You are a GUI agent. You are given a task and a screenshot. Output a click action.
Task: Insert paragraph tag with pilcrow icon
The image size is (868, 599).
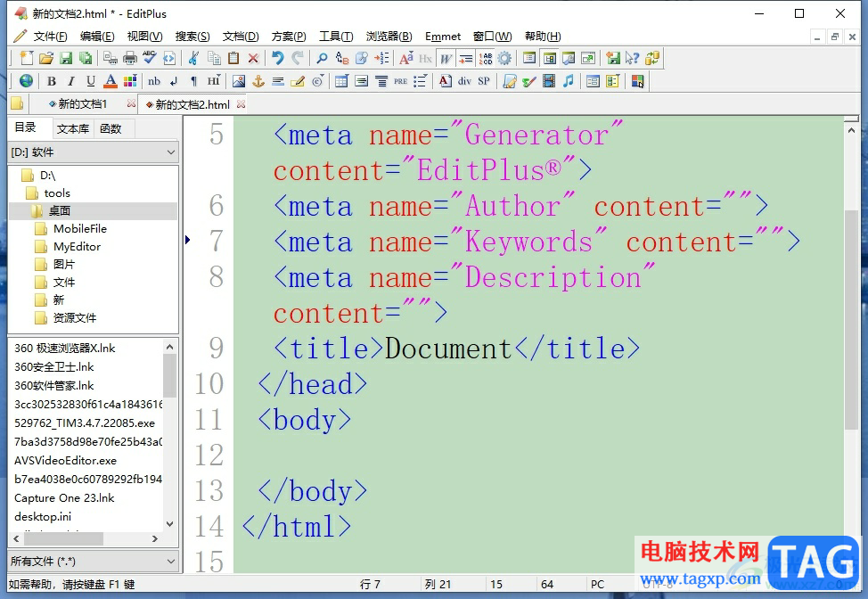pos(193,81)
